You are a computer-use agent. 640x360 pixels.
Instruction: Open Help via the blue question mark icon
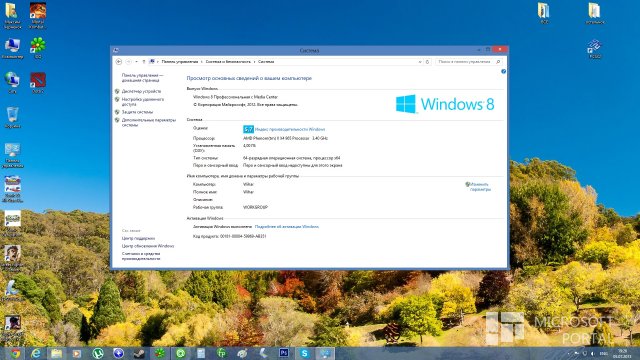(503, 71)
